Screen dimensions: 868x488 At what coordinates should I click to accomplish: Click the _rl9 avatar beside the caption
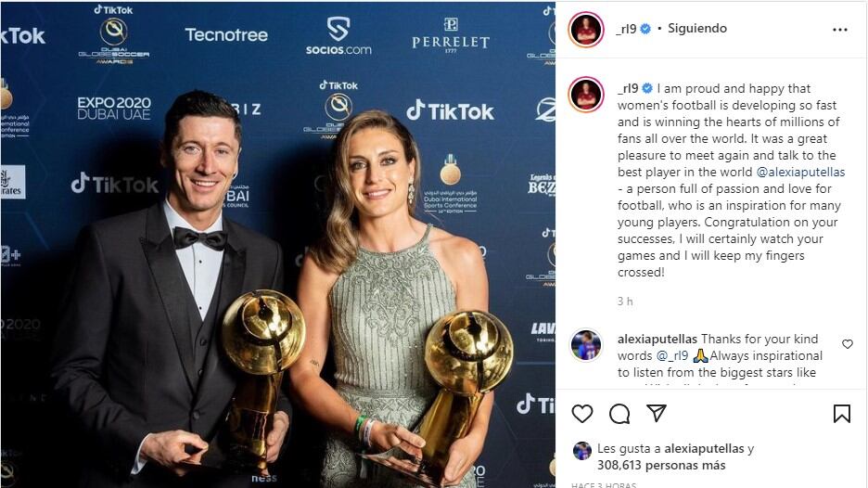point(586,94)
